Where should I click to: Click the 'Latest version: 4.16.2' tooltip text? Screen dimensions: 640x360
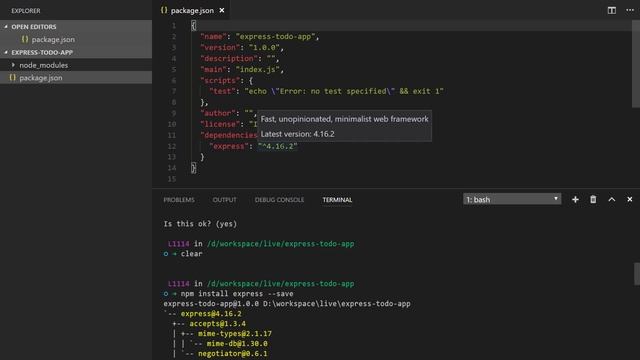[298, 134]
